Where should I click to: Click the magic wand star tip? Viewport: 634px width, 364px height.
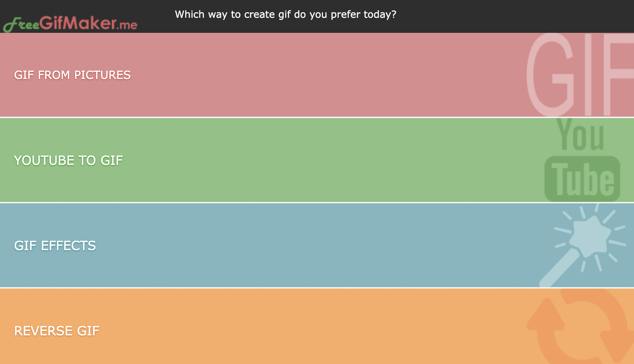tap(590, 234)
